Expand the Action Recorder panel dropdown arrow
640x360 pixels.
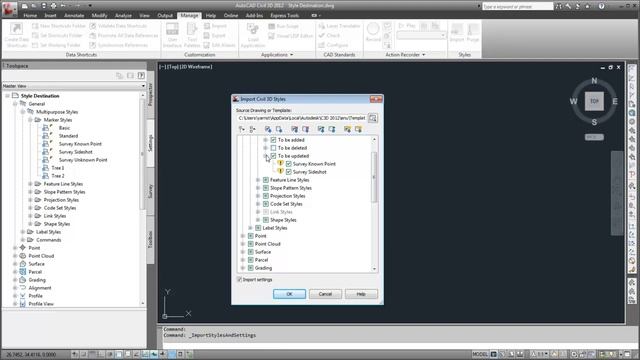click(423, 55)
